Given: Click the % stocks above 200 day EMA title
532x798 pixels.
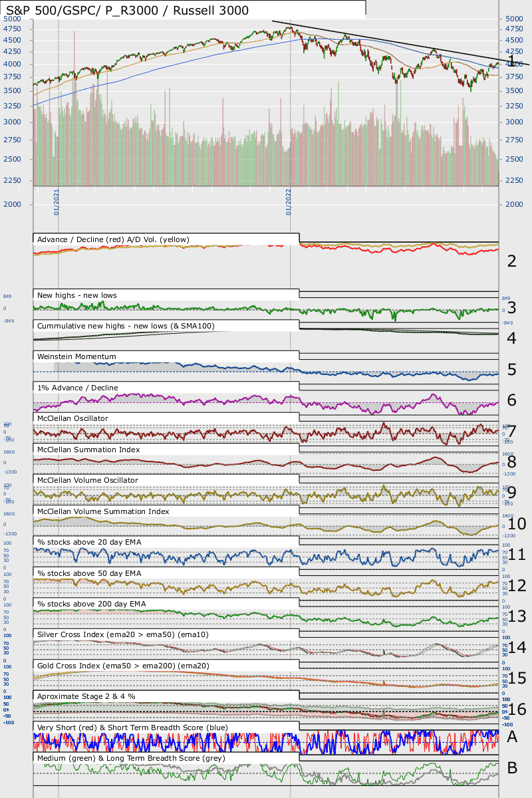Looking at the screenshot, I should [x=92, y=603].
